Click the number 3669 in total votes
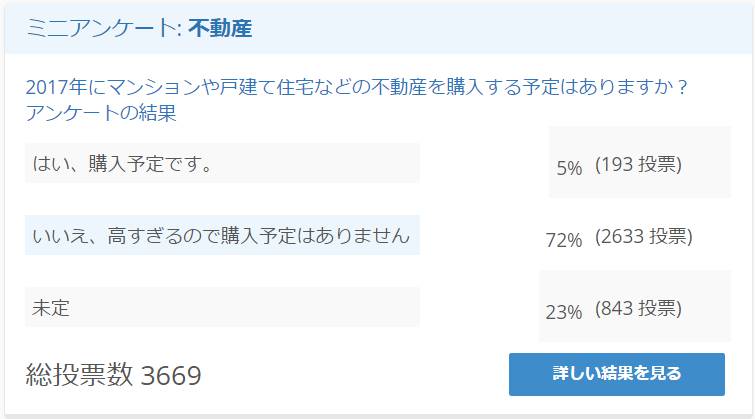755x419 pixels. coord(171,376)
